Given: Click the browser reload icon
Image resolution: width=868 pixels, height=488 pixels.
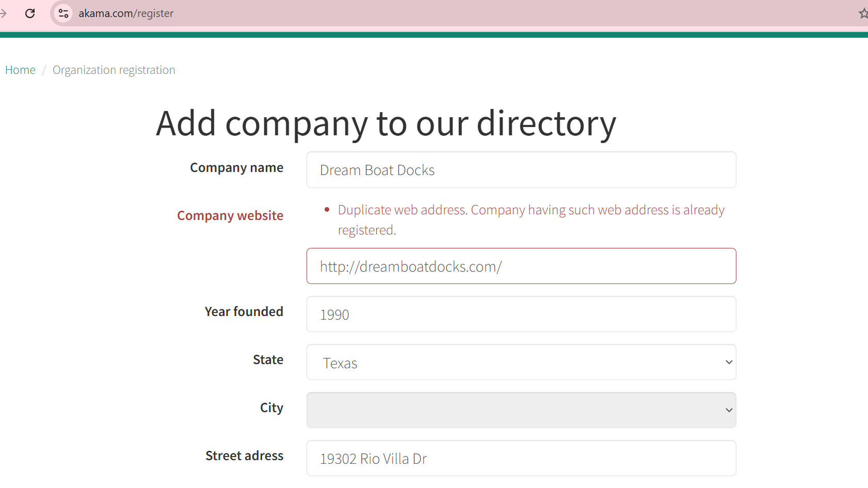Looking at the screenshot, I should (30, 13).
